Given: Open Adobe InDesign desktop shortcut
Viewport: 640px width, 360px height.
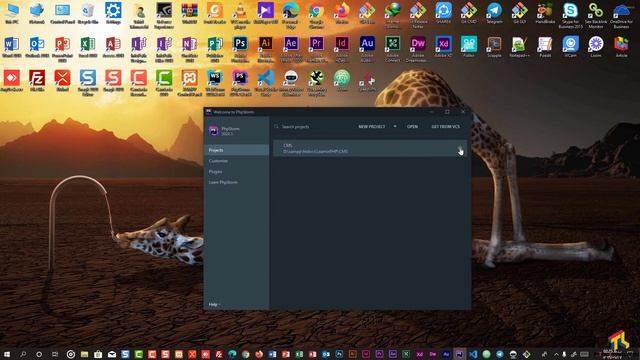Looking at the screenshot, I should pos(342,49).
